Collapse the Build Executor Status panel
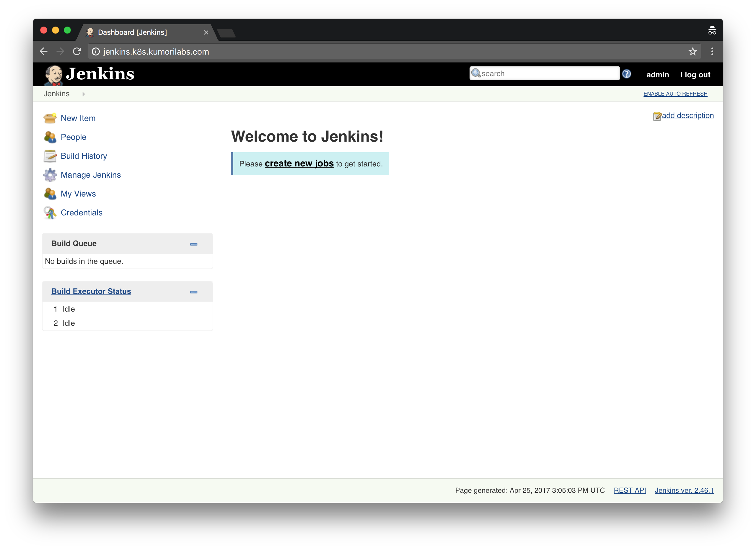This screenshot has height=550, width=756. 194,292
